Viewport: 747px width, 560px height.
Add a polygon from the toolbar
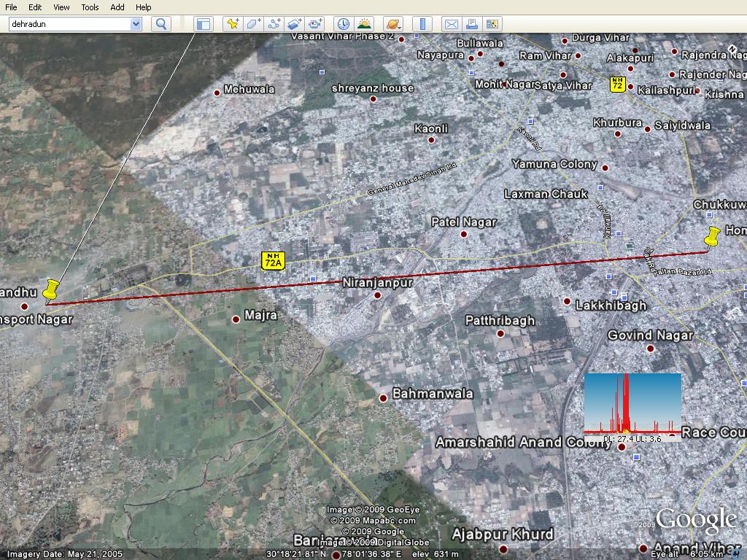pyautogui.click(x=253, y=24)
